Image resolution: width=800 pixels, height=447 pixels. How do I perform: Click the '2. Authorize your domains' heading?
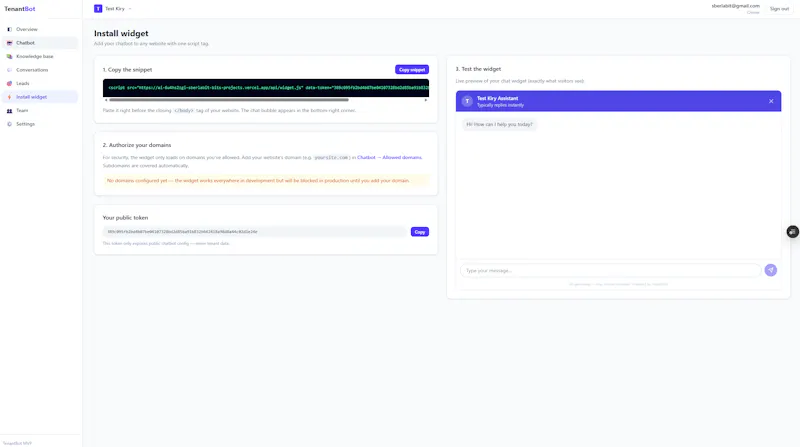pyautogui.click(x=137, y=145)
